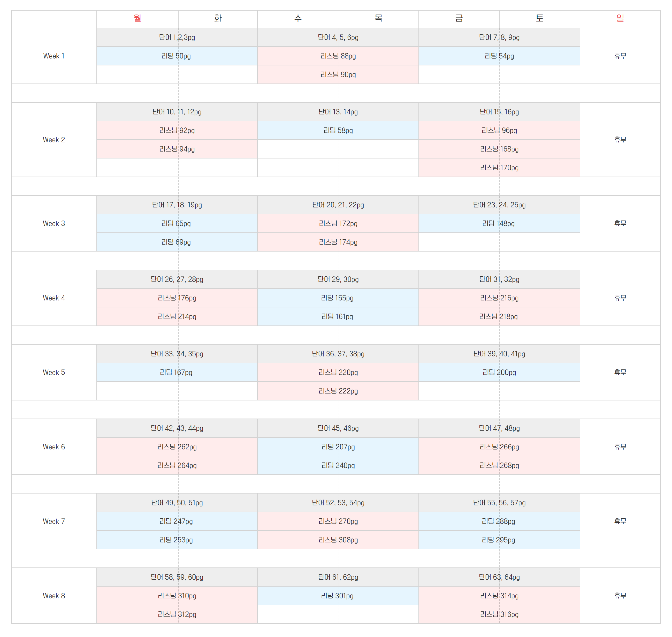Select the 단어 13, 14pg cell
Viewport: 672px width, 637px height.
(338, 112)
